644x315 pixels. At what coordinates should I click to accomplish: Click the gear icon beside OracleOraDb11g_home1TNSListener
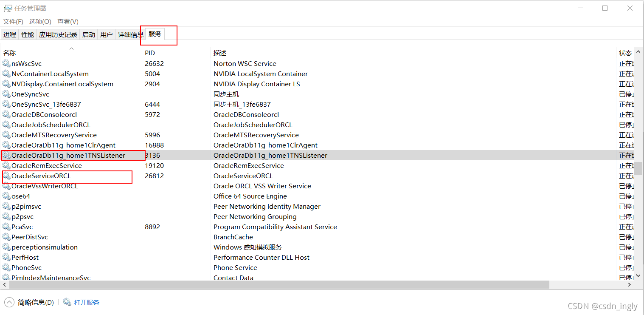point(7,155)
